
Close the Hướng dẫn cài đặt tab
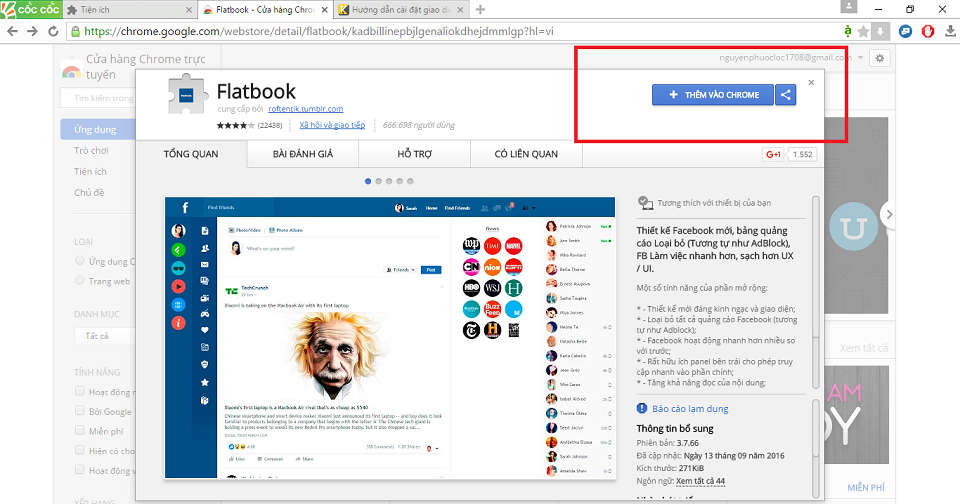461,10
